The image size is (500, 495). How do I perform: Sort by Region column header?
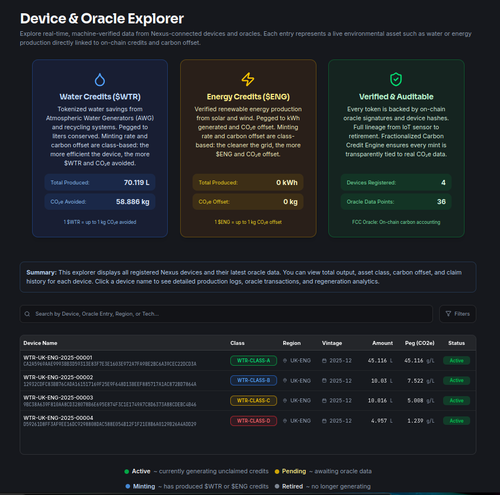[x=292, y=343]
